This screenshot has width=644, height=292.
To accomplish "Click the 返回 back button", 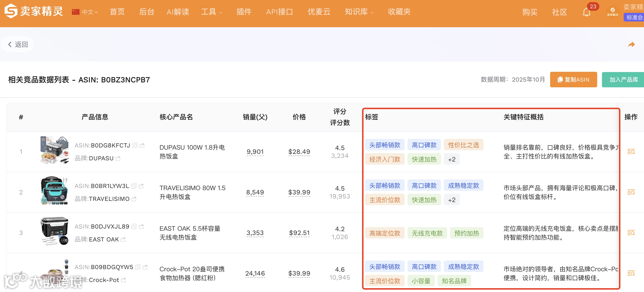I will click(18, 44).
